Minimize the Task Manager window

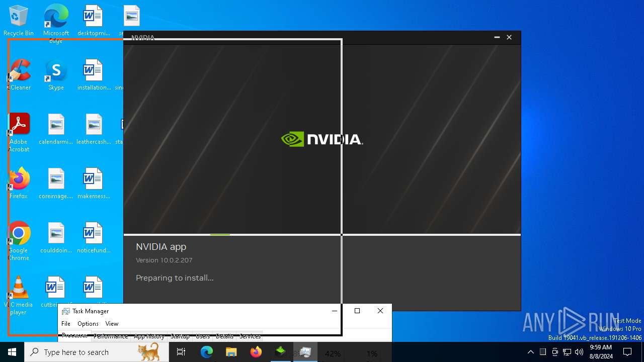click(334, 311)
